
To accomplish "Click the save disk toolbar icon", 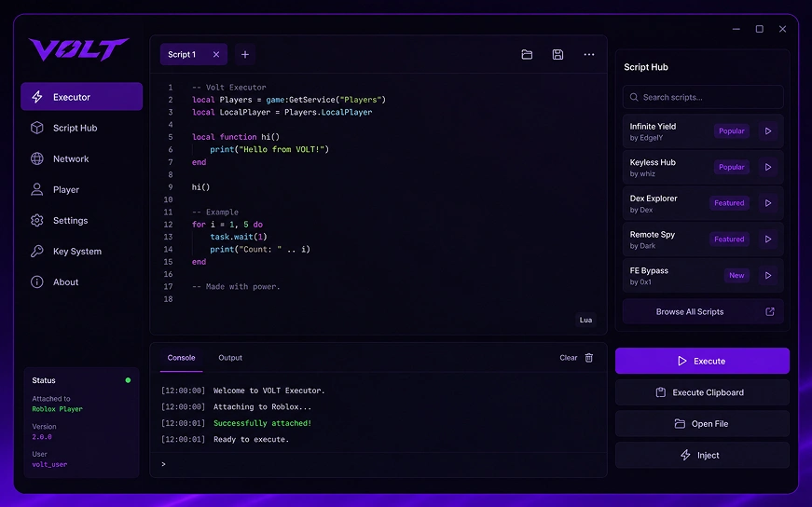I will (x=557, y=54).
